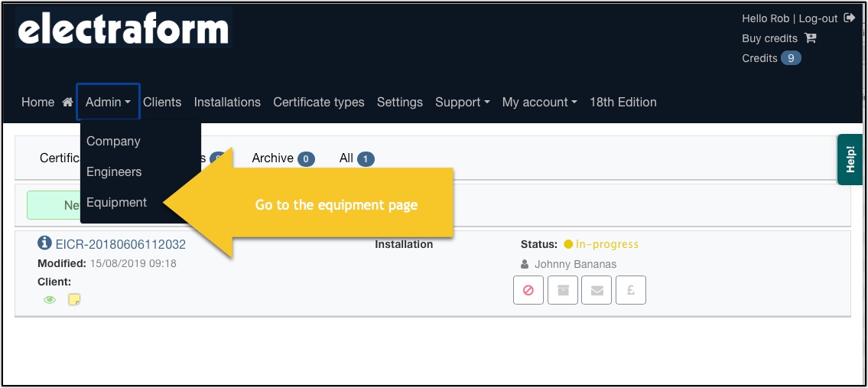Open the certificate info icon beside EICR-20180606112032
This screenshot has width=868, height=388.
click(45, 243)
